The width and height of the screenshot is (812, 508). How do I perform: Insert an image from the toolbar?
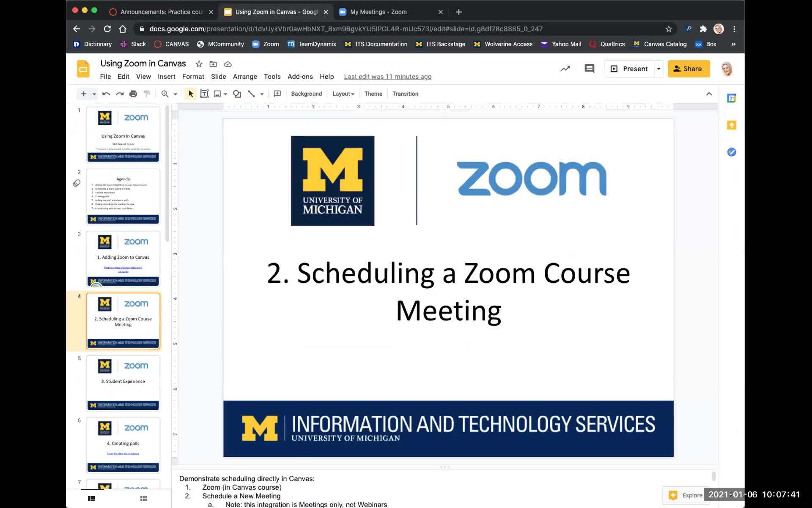(x=217, y=94)
